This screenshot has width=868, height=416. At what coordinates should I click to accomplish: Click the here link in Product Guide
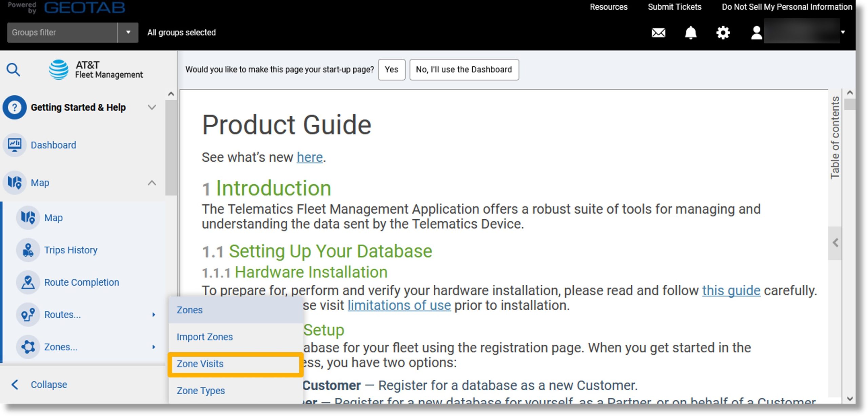coord(310,157)
